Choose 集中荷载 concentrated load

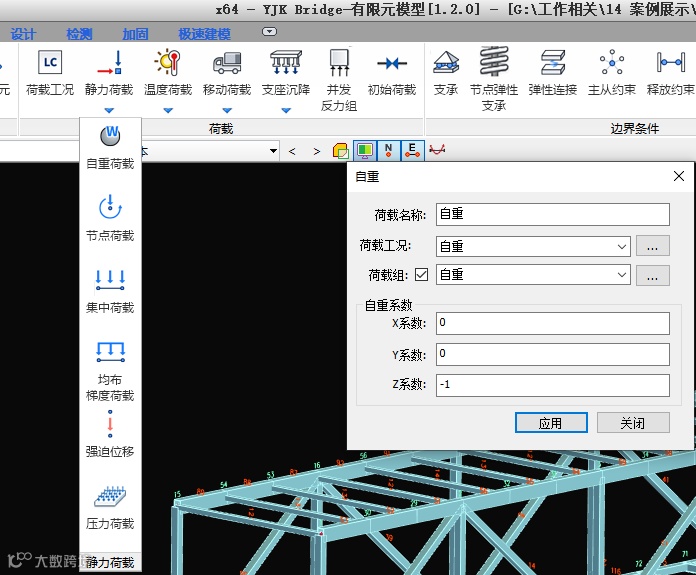tap(110, 291)
